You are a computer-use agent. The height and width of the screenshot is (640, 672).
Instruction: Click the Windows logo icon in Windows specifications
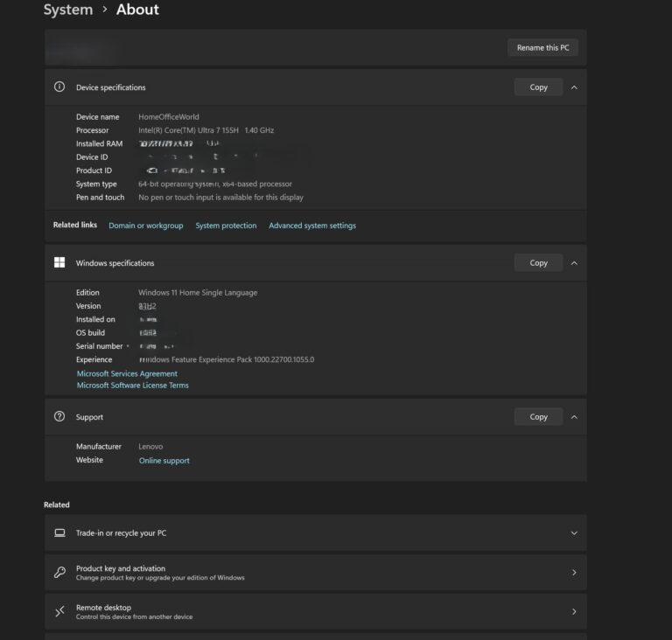pyautogui.click(x=59, y=263)
